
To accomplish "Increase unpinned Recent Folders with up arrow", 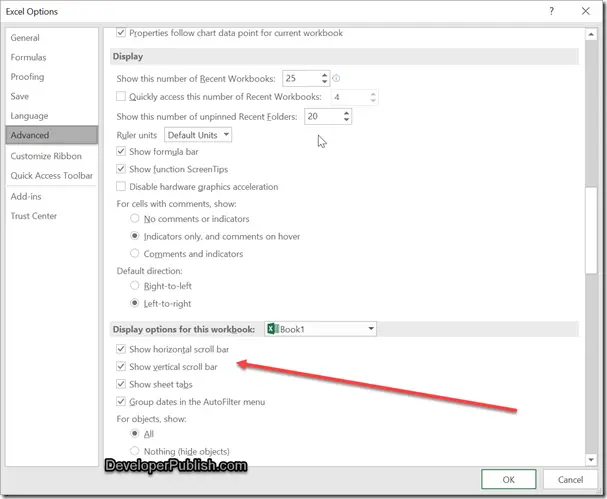I will (346, 113).
